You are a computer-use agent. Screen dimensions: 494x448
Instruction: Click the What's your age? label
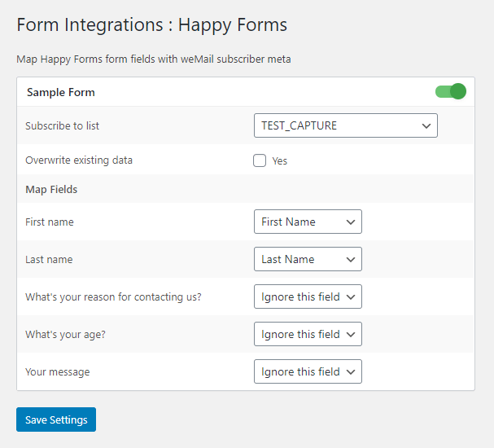[66, 335]
